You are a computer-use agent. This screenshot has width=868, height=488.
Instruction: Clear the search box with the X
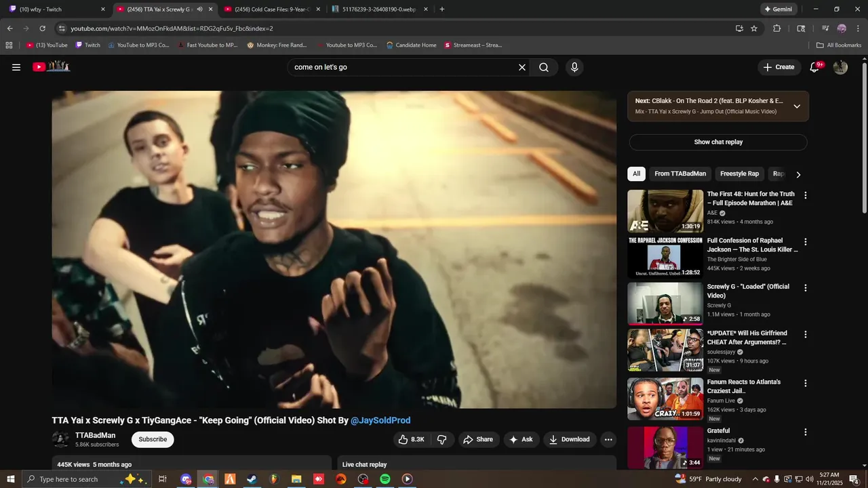[x=522, y=67]
